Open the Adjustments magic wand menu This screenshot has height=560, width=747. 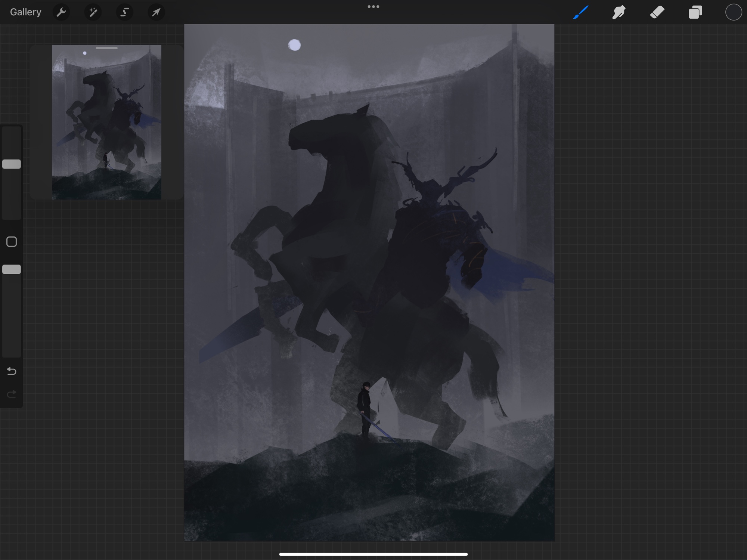(93, 12)
